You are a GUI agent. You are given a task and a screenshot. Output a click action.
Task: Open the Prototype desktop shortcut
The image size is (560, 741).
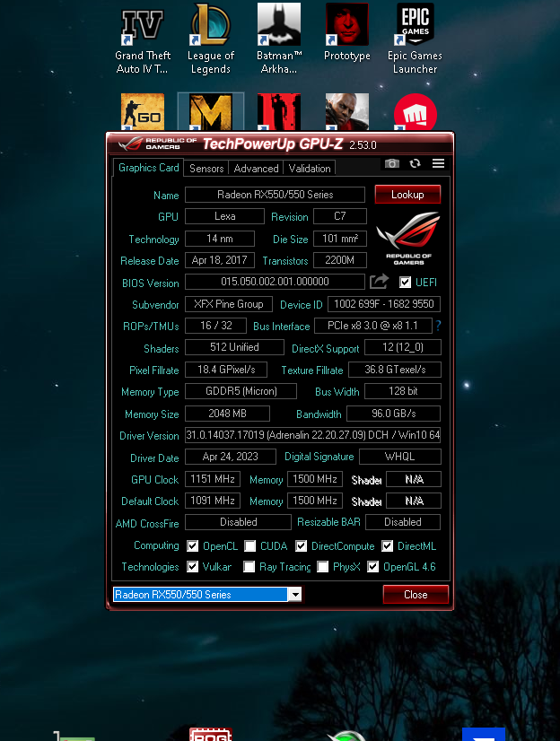coord(347,33)
